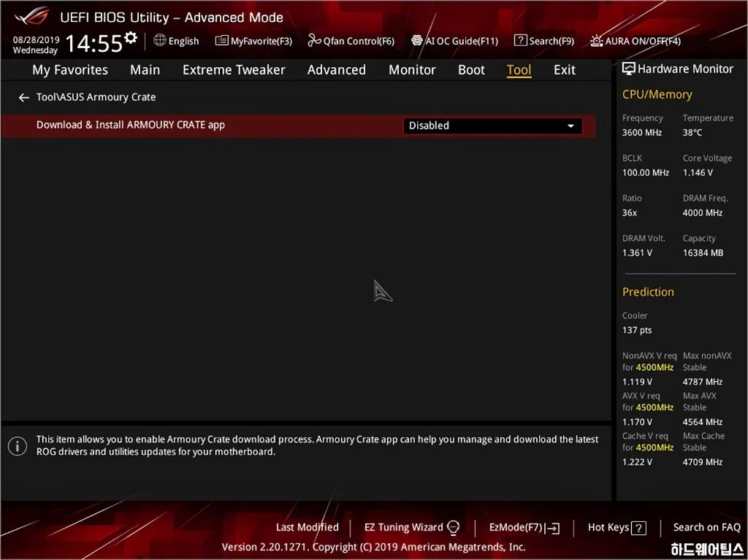Click the 3600 MHz frequency value
This screenshot has height=560, width=748.
pos(641,133)
